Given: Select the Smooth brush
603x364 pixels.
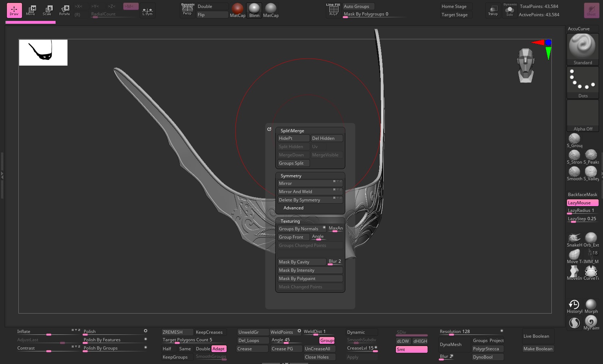Looking at the screenshot, I should (574, 173).
